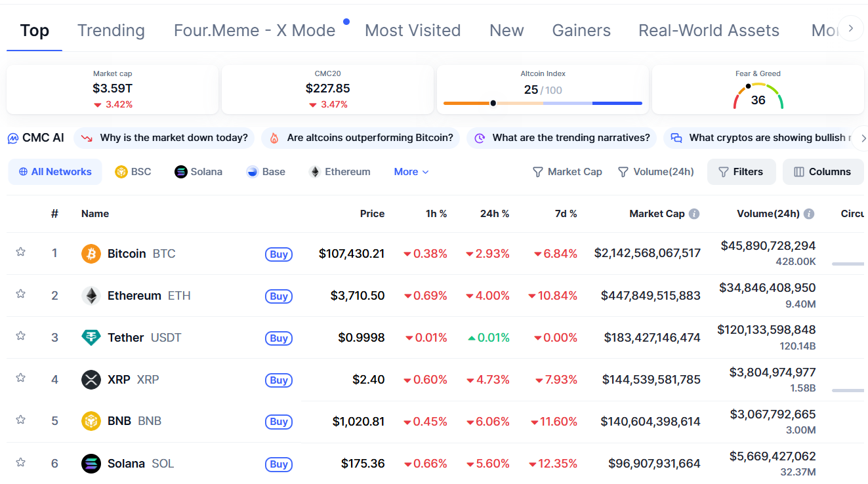Viewport: 868px width, 484px height.
Task: Click the Volume(24h) info icon
Action: 809,214
